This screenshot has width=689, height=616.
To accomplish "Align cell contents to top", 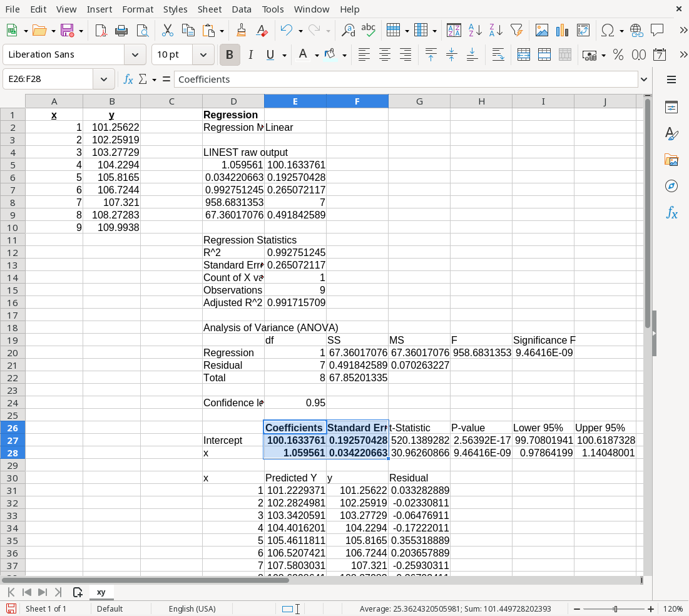I will [431, 54].
